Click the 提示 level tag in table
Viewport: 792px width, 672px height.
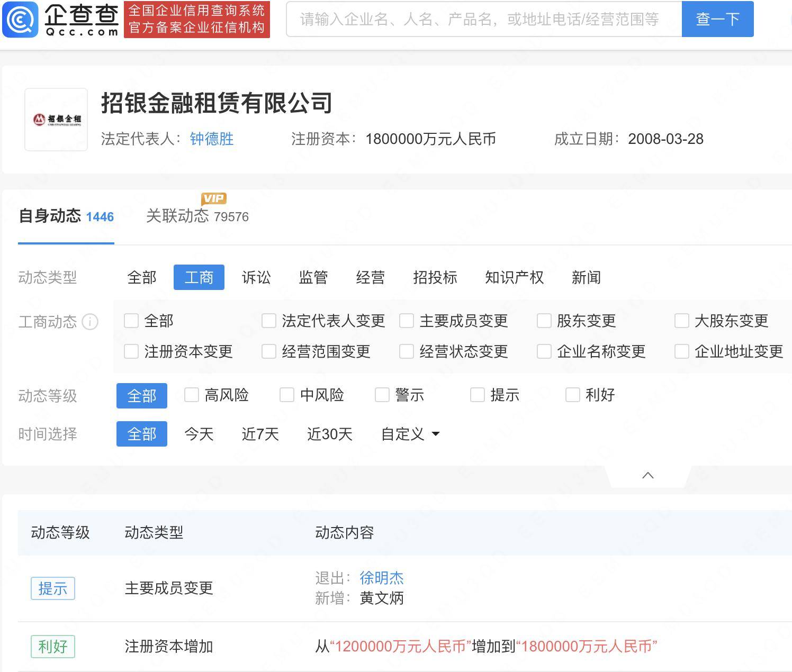(53, 588)
